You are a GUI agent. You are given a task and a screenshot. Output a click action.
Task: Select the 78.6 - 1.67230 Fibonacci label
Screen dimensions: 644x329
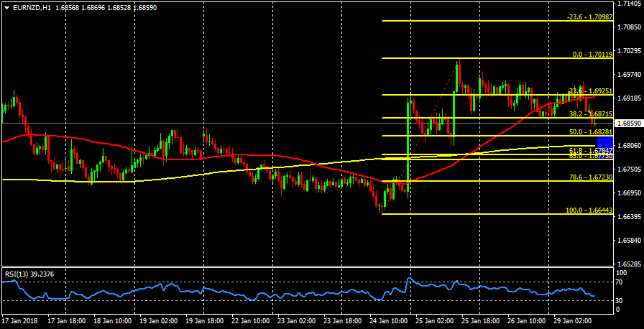(590, 177)
